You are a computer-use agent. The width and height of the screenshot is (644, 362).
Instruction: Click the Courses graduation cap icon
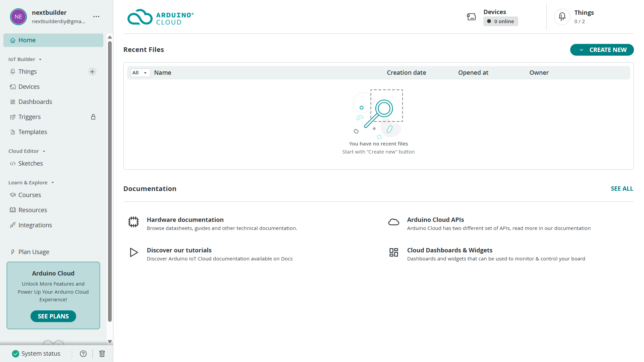click(13, 195)
